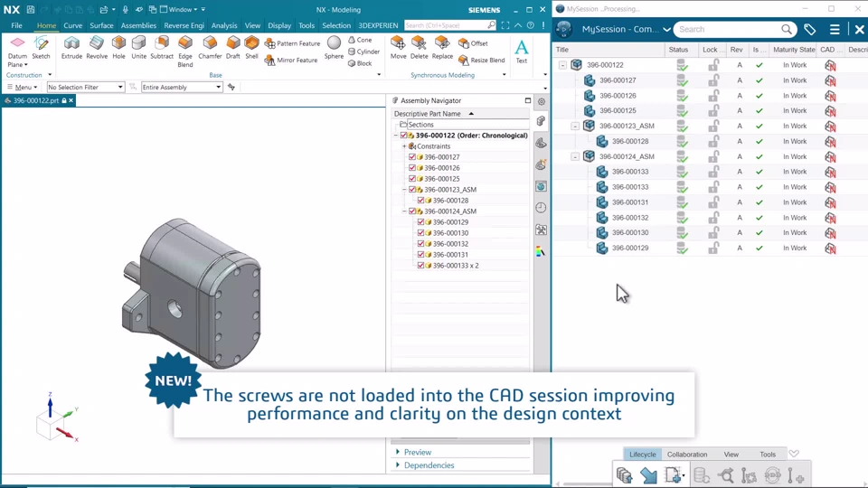Screen dimensions: 868x488
Task: Open the Sketch tool
Action: 42,47
